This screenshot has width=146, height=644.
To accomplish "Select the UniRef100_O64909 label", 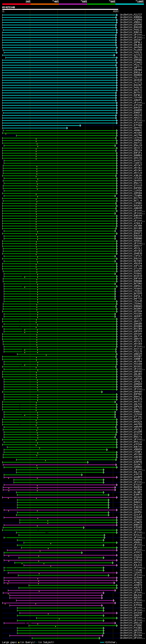I will pyautogui.click(x=131, y=180).
